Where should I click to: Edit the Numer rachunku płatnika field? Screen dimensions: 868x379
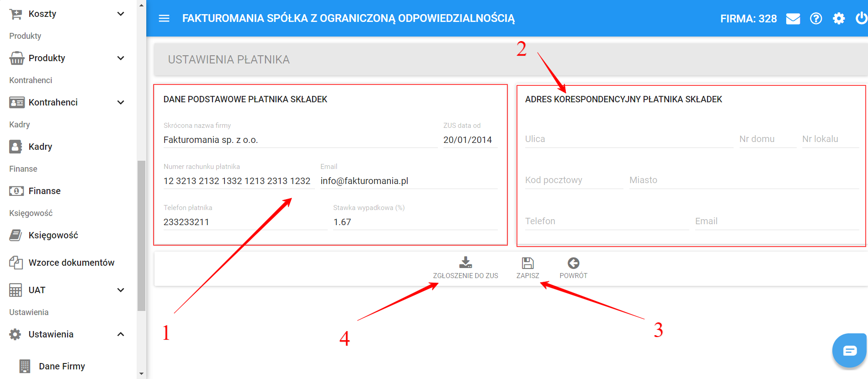pos(239,181)
